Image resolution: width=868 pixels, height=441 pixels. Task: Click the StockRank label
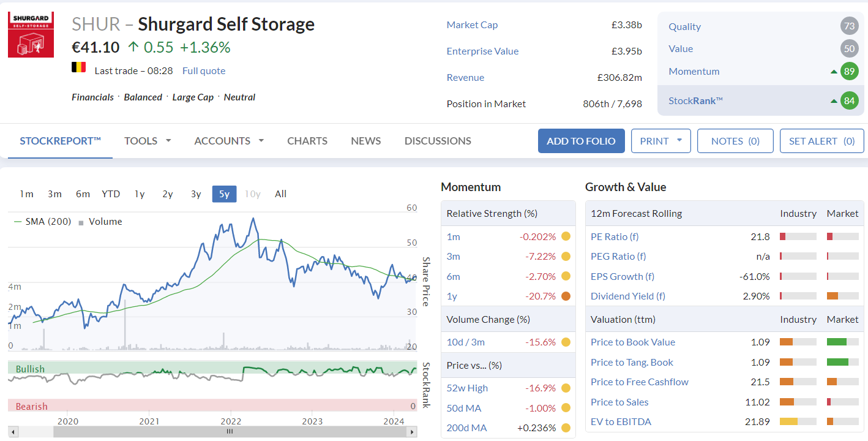coord(695,101)
